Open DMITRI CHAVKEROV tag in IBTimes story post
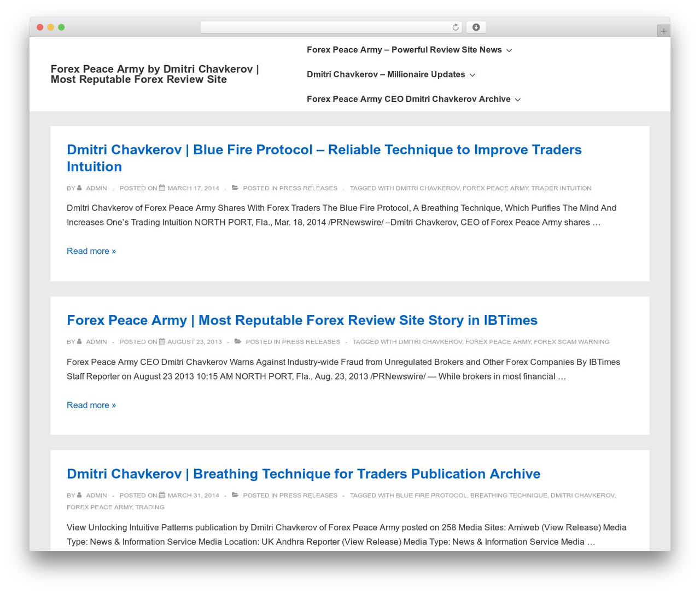This screenshot has height=593, width=700. [430, 342]
